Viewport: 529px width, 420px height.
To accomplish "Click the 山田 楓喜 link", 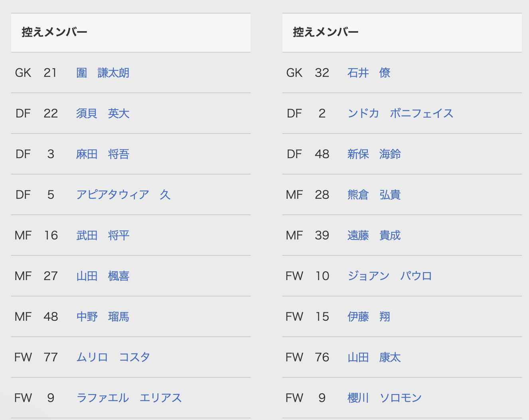I will click(x=103, y=276).
